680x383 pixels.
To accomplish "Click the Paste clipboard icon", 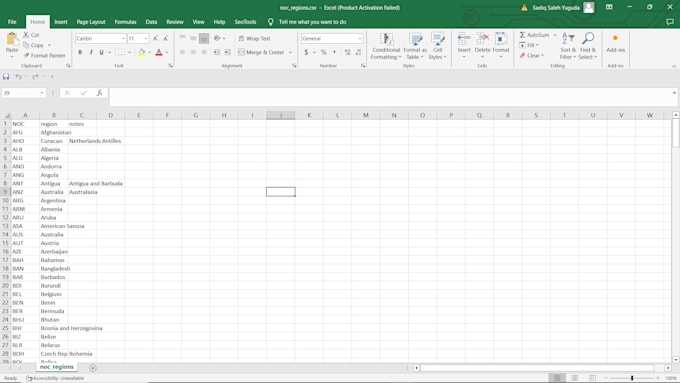I will coord(12,40).
